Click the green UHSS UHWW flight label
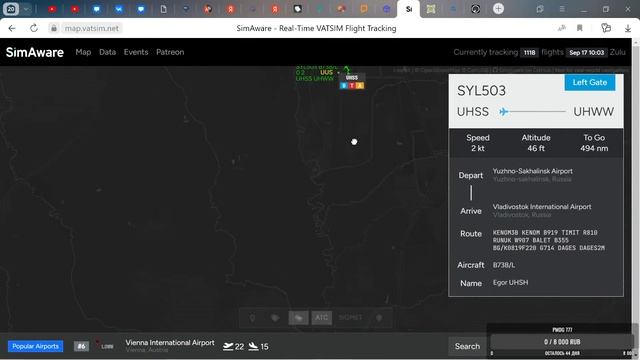 click(x=315, y=78)
